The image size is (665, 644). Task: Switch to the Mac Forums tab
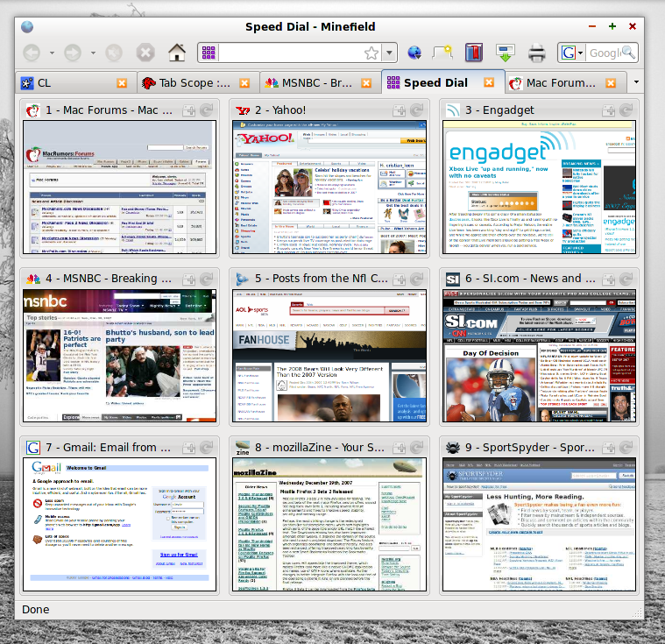(566, 82)
